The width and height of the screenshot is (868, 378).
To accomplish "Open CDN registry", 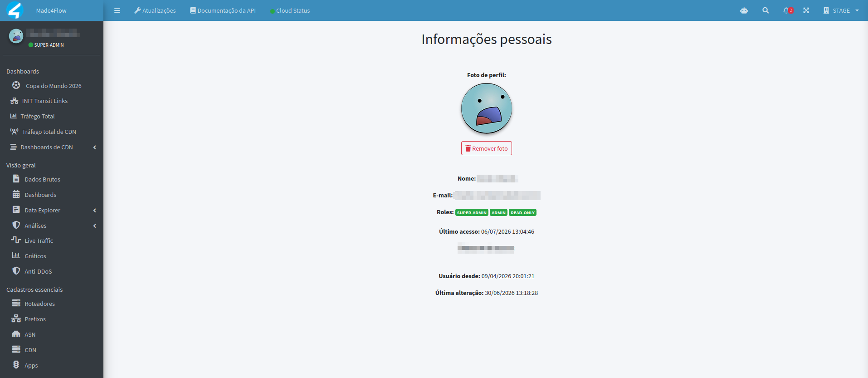I will click(30, 350).
